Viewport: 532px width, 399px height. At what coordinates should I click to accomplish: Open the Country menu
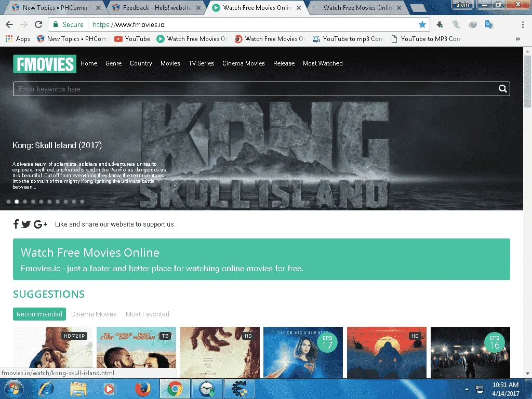pos(141,63)
